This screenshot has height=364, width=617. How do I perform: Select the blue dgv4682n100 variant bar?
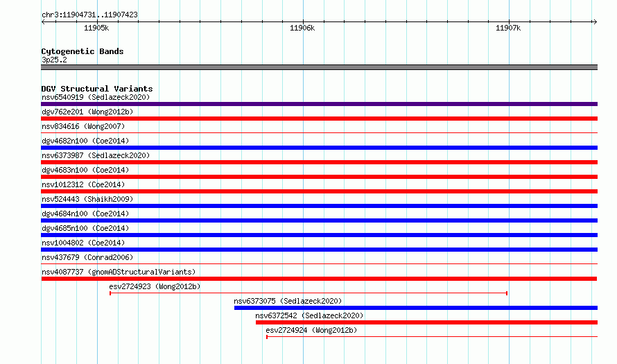[319, 148]
